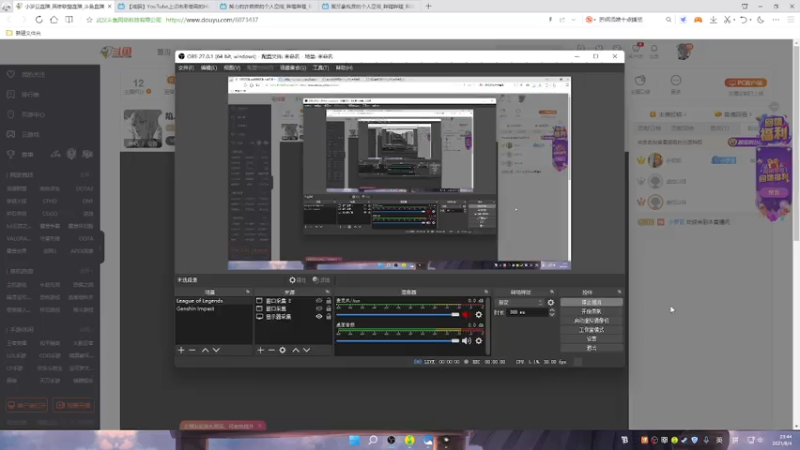
Task: Open Windows Start button on taskbar
Action: click(x=354, y=440)
